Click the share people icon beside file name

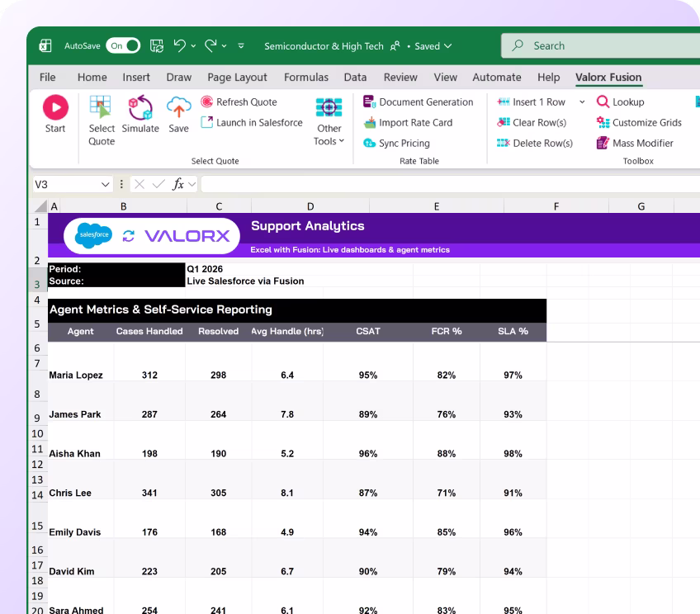click(x=395, y=46)
